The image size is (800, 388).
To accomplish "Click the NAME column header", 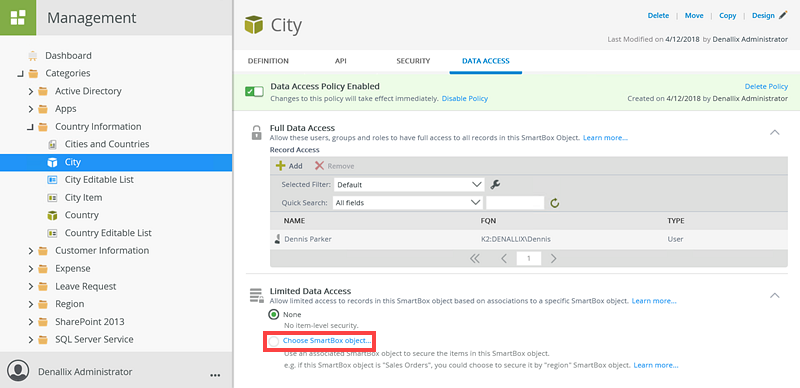I will (x=294, y=221).
